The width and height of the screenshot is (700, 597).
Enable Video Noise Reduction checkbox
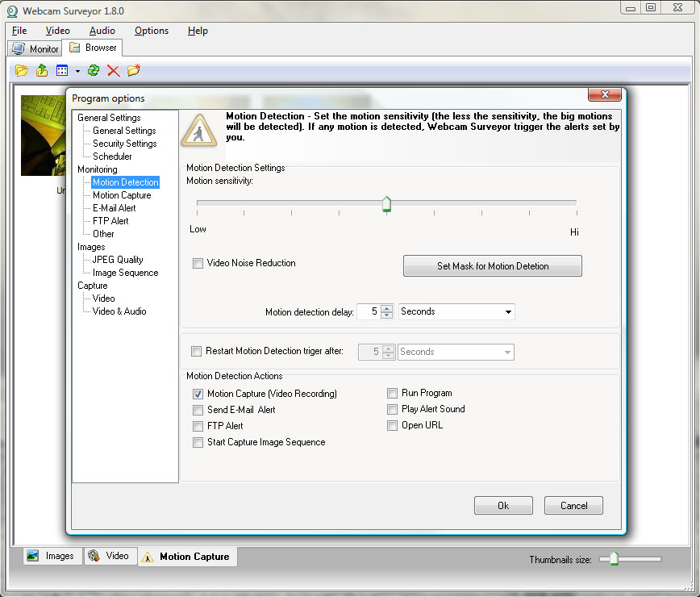click(198, 264)
